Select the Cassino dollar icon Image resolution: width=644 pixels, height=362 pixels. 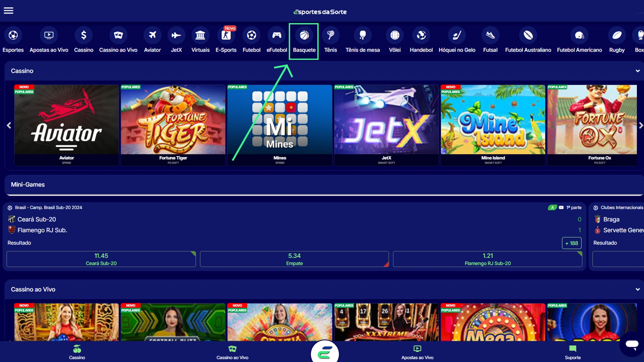coord(84,35)
